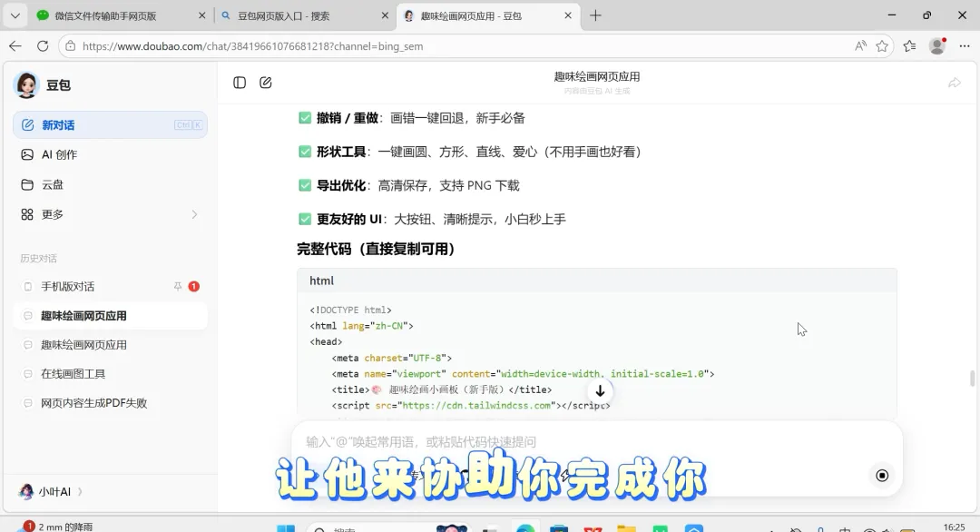980x532 pixels.
Task: Open 更多 in the sidebar
Action: click(x=110, y=214)
